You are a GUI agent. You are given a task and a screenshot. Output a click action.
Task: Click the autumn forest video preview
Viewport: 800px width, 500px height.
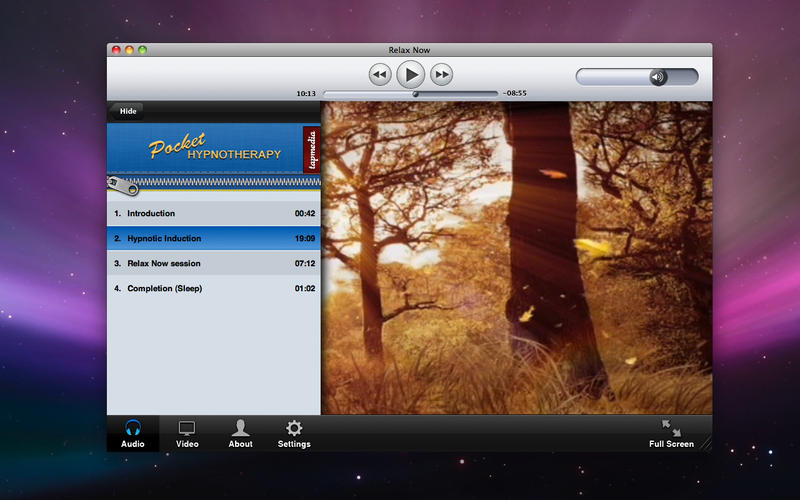516,258
